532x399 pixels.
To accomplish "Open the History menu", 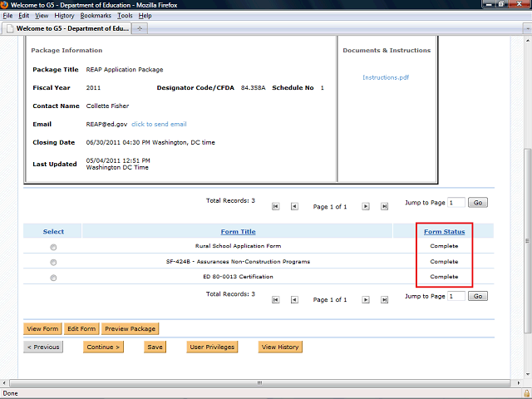I will coord(64,16).
